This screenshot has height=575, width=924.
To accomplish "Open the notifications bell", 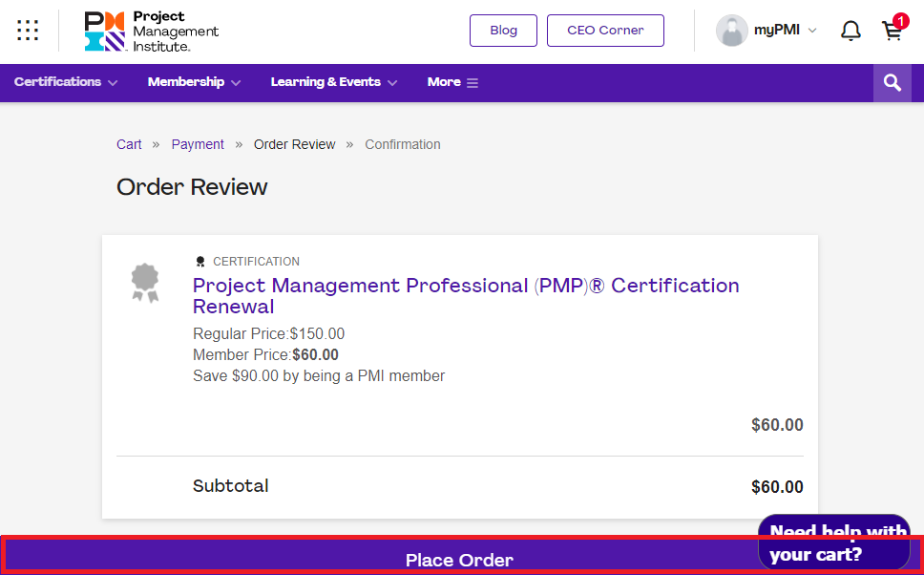I will pyautogui.click(x=850, y=31).
